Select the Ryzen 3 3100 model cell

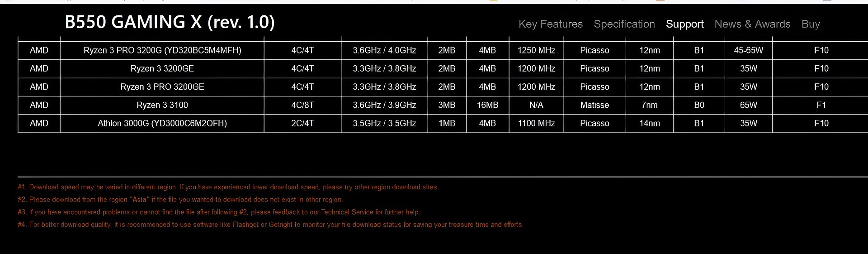point(162,105)
